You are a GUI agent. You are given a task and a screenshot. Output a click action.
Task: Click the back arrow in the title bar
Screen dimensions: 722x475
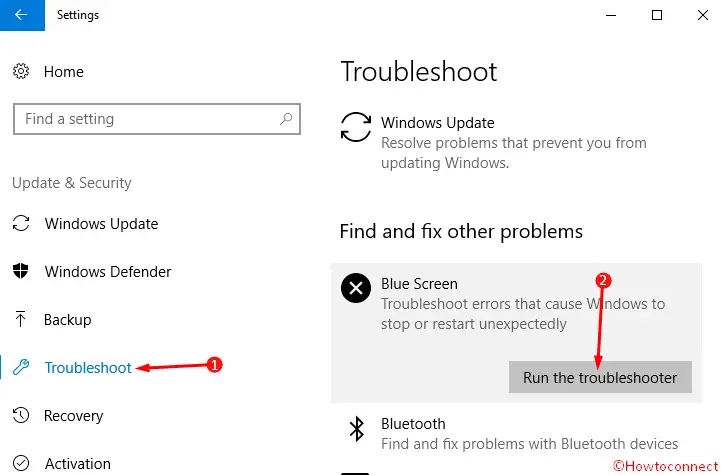[x=22, y=15]
